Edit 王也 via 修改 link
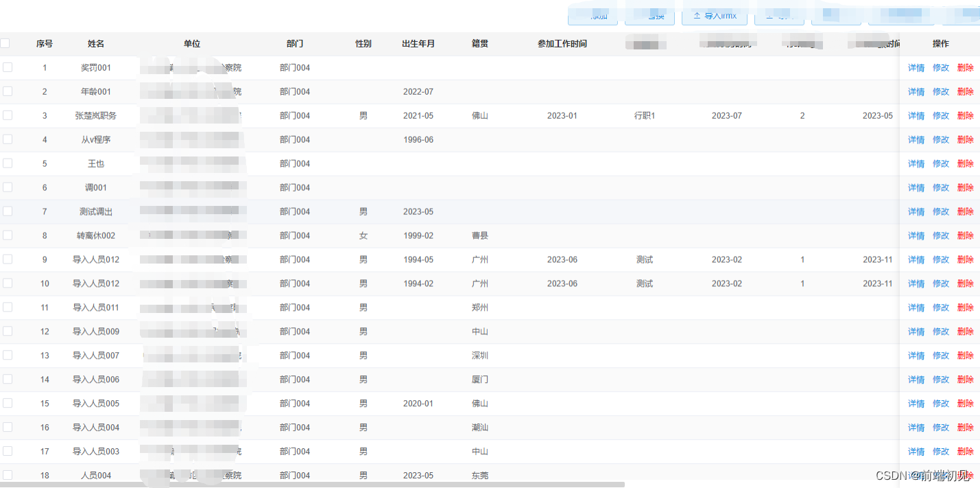This screenshot has width=980, height=488. point(941,164)
